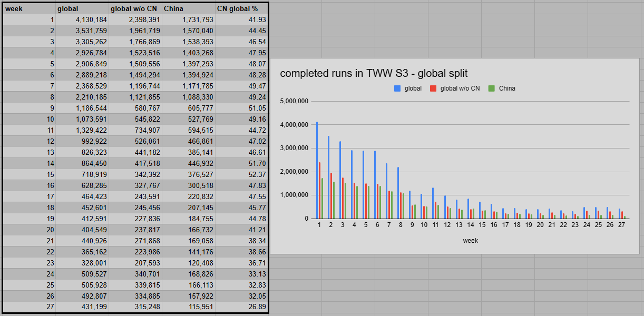Click the green "China" legend swatch
The height and width of the screenshot is (316, 644).
(x=491, y=88)
